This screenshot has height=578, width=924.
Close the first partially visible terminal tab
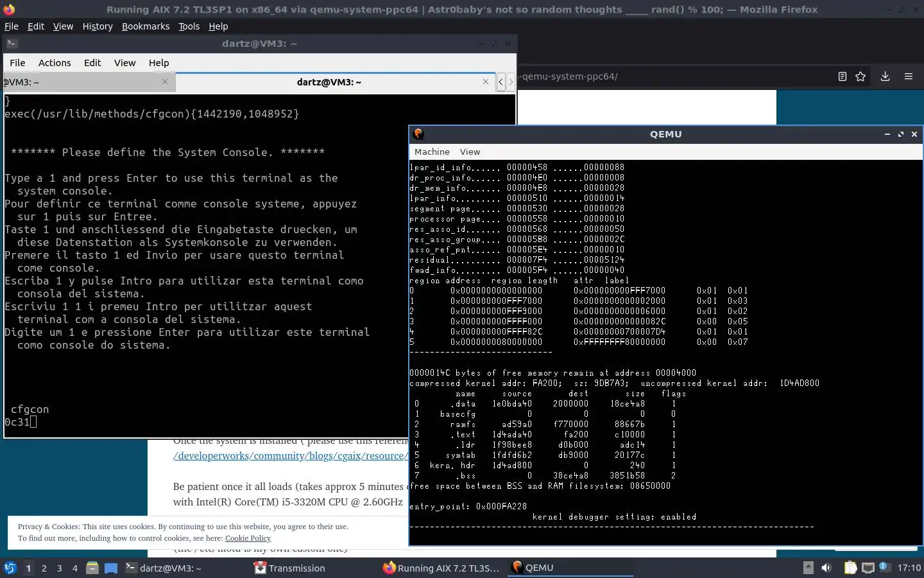(165, 82)
